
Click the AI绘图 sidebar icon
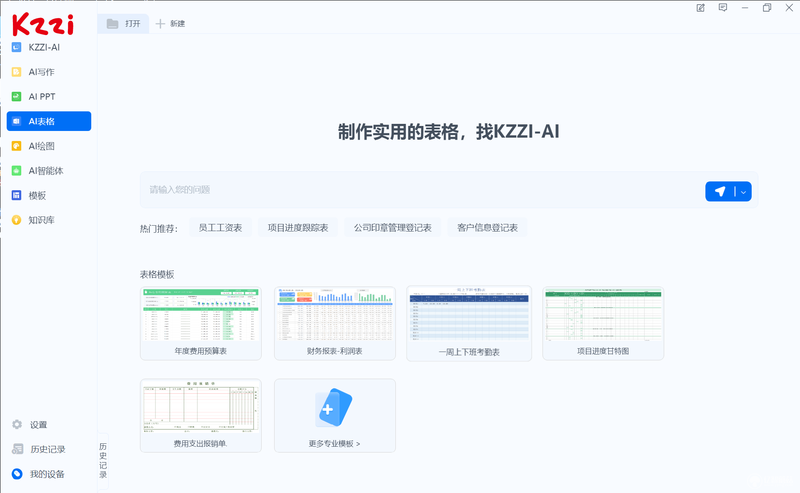click(16, 146)
